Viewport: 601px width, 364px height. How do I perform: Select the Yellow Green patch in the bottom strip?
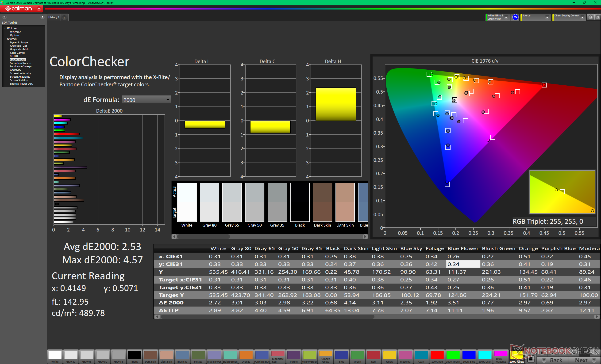point(309,357)
